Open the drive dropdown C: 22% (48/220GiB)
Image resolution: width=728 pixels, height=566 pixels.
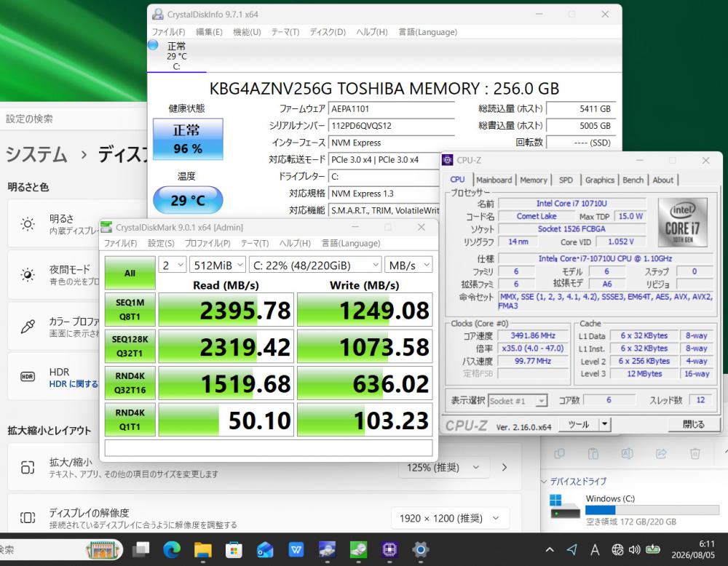point(316,265)
